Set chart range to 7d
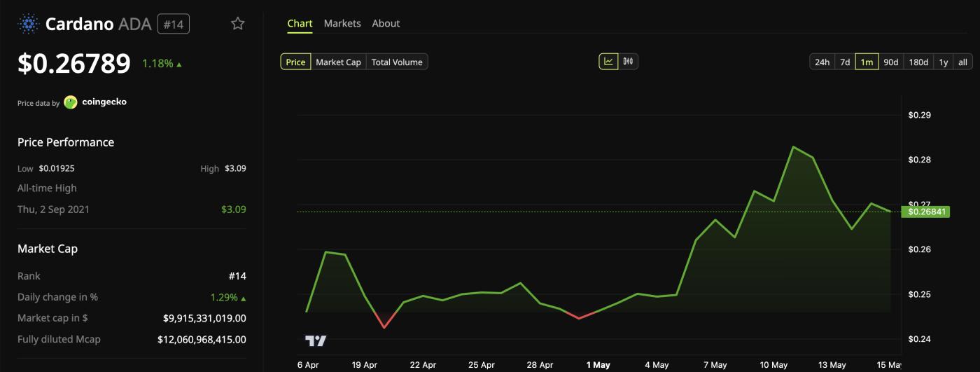 (845, 62)
